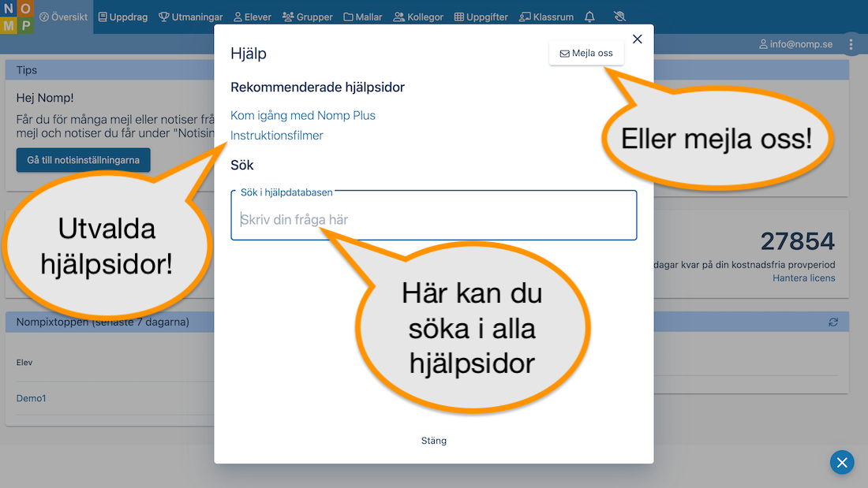
Task: Click the help database search field
Action: pyautogui.click(x=433, y=216)
